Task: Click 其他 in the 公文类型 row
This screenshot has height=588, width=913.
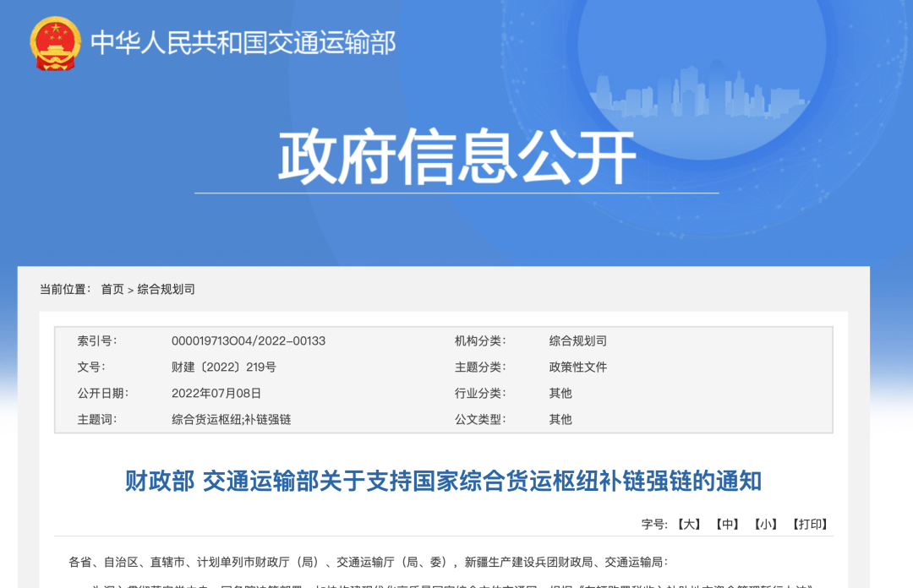Action: click(x=560, y=419)
